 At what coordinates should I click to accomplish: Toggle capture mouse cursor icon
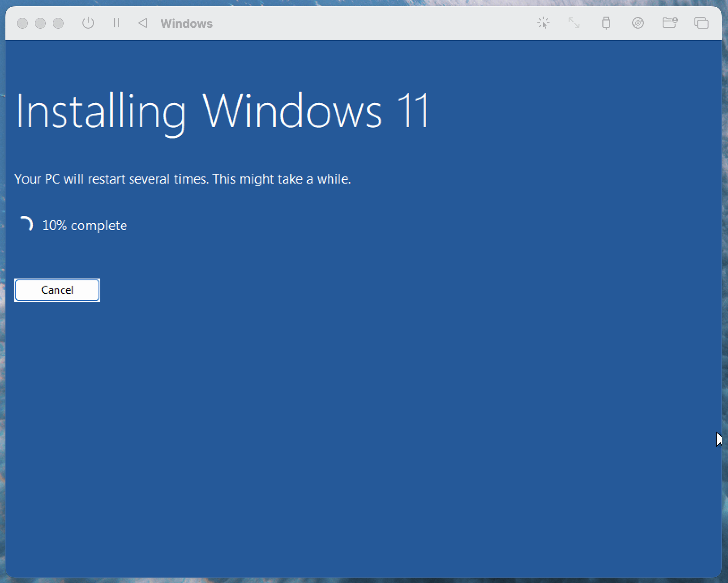tap(543, 23)
